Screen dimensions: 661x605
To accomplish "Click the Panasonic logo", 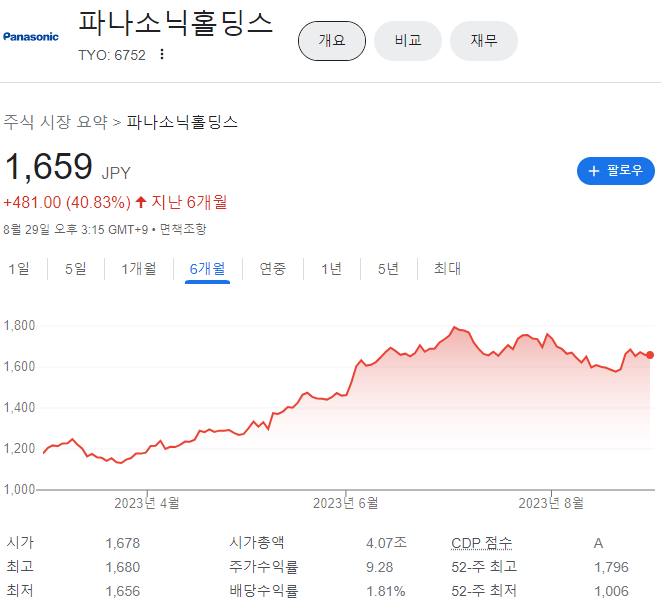I will (x=31, y=37).
